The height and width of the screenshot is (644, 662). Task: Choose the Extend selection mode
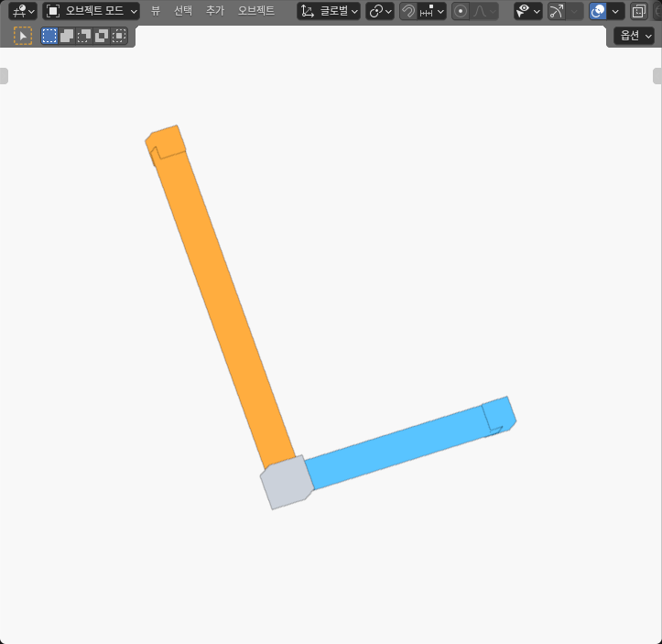(x=67, y=36)
